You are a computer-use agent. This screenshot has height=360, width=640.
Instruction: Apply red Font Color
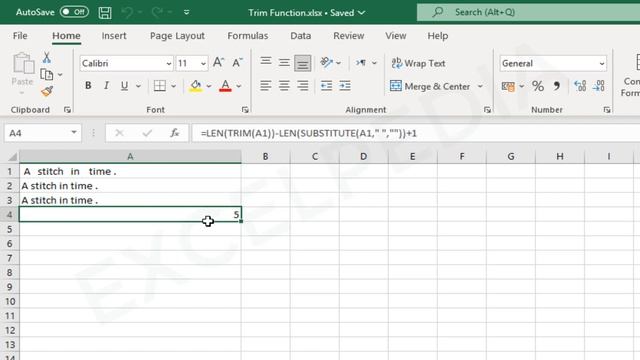pos(225,86)
